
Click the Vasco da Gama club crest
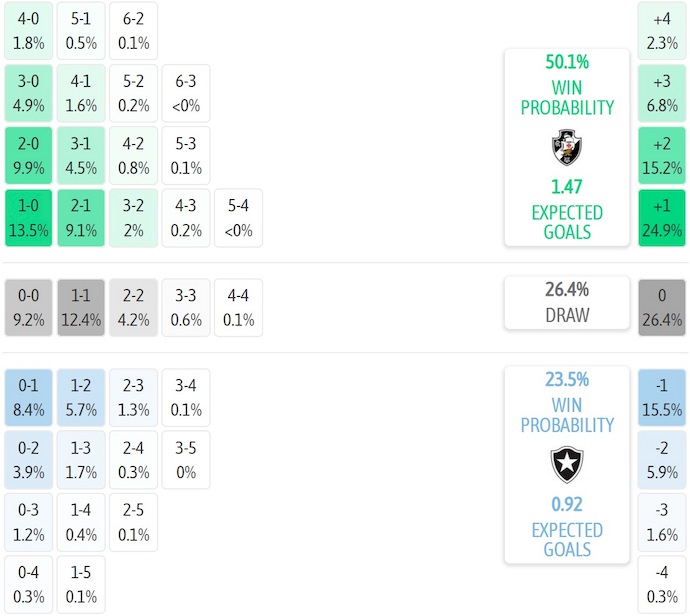(x=566, y=148)
